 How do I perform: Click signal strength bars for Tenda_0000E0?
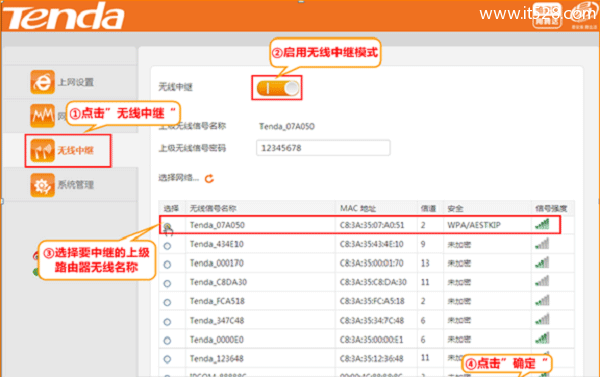(542, 339)
